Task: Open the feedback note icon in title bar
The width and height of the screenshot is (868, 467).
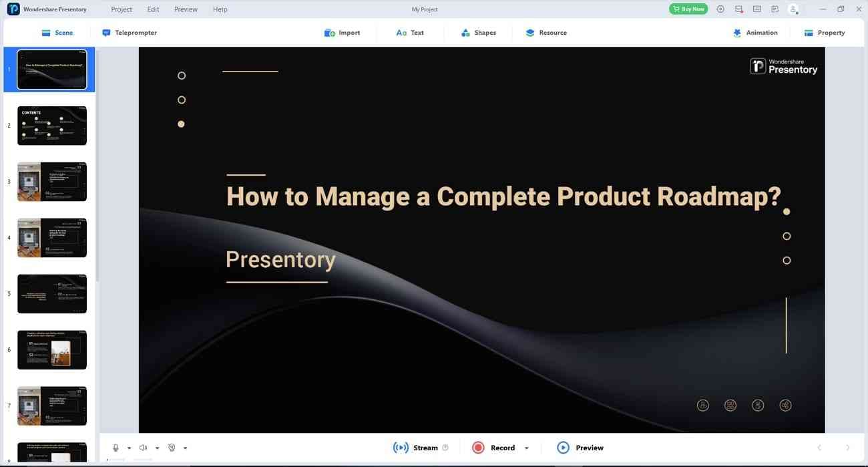Action: pyautogui.click(x=775, y=9)
